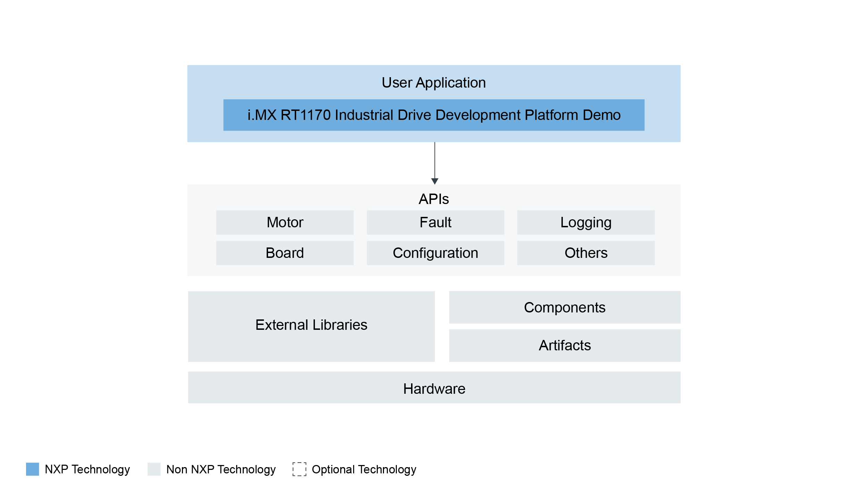The image size is (868, 489).
Task: Select the i.MX RT1170 Industrial Drive Demo block
Action: pyautogui.click(x=434, y=115)
